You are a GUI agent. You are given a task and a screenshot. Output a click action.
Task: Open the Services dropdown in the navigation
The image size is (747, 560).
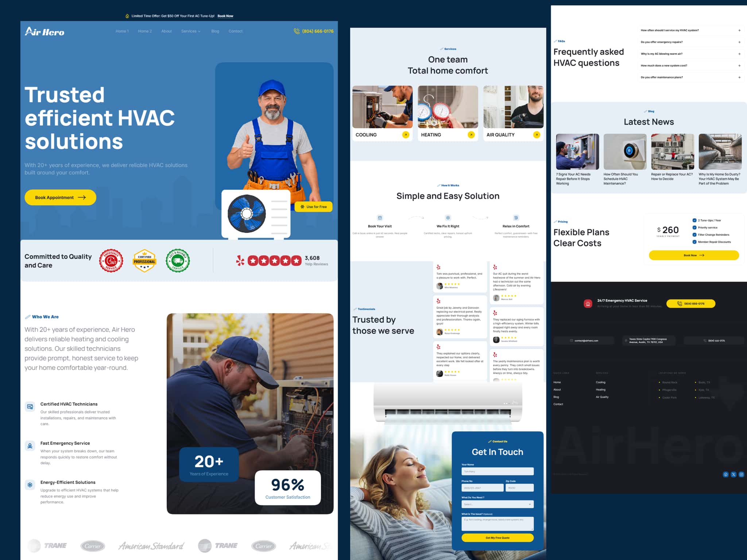click(191, 31)
